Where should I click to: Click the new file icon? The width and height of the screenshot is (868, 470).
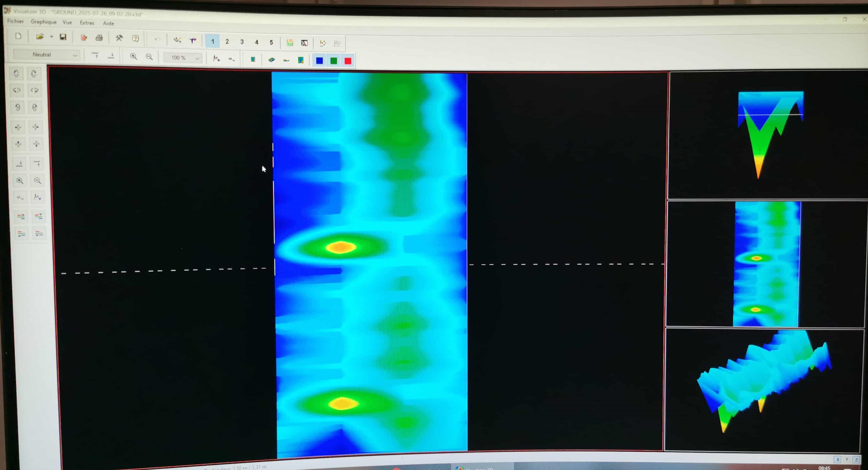coord(18,36)
